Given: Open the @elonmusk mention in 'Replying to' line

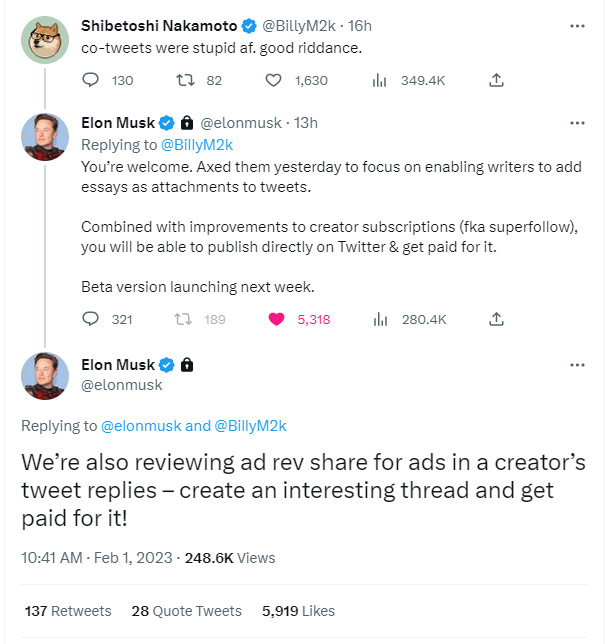Looking at the screenshot, I should point(141,426).
